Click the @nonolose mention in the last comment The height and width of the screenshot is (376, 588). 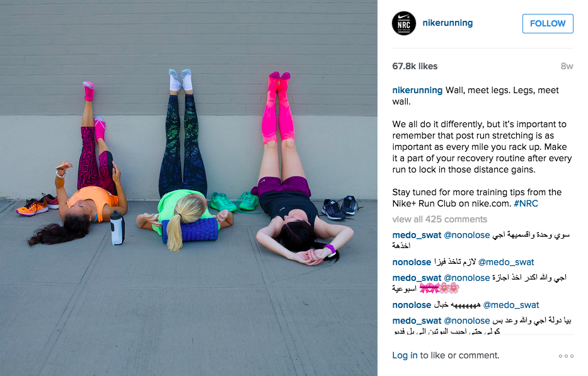click(x=467, y=321)
